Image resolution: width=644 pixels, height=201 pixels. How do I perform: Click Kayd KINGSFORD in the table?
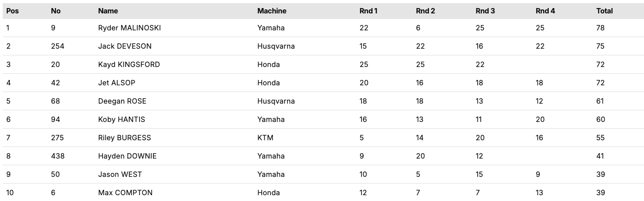tap(129, 64)
